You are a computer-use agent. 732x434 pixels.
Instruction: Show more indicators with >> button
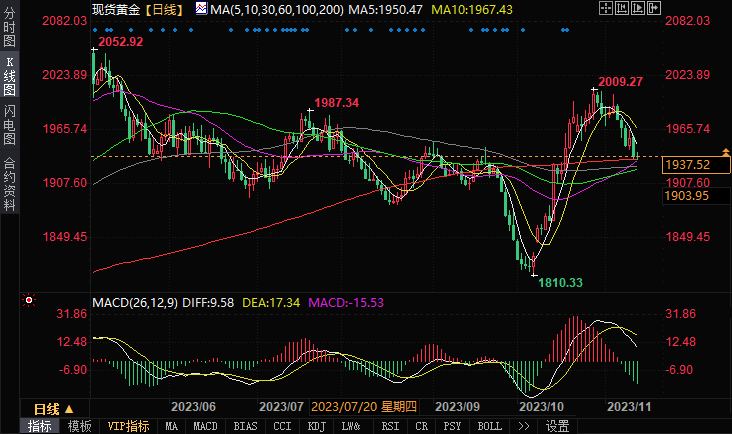524,426
